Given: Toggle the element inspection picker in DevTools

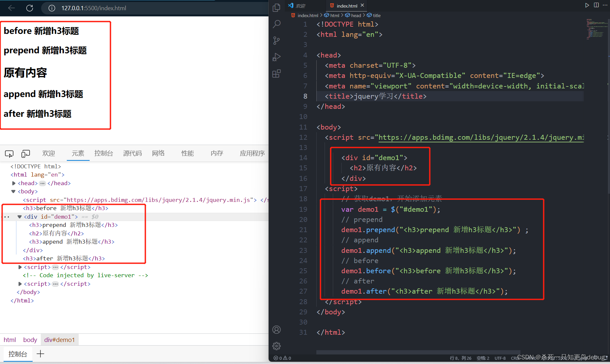Looking at the screenshot, I should pyautogui.click(x=9, y=153).
